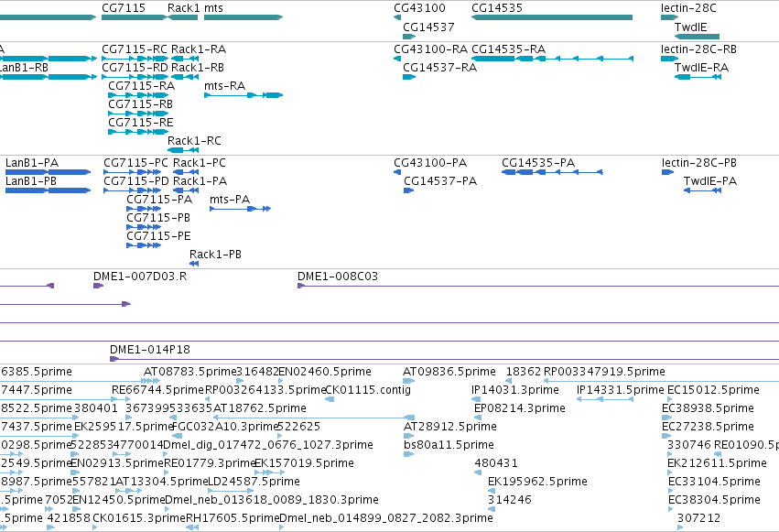The image size is (779, 532).
Task: Select the CG14535 gene bar
Action: (552, 17)
